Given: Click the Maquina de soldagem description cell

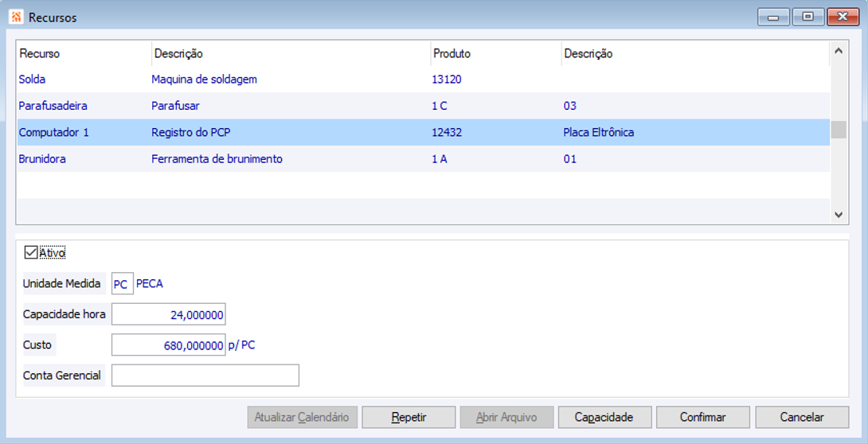Looking at the screenshot, I should 205,79.
